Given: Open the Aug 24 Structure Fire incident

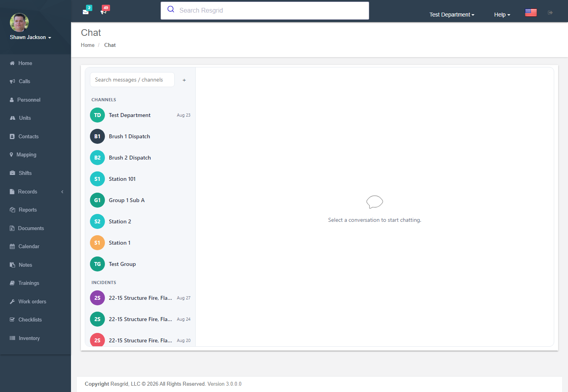Looking at the screenshot, I should pyautogui.click(x=140, y=319).
